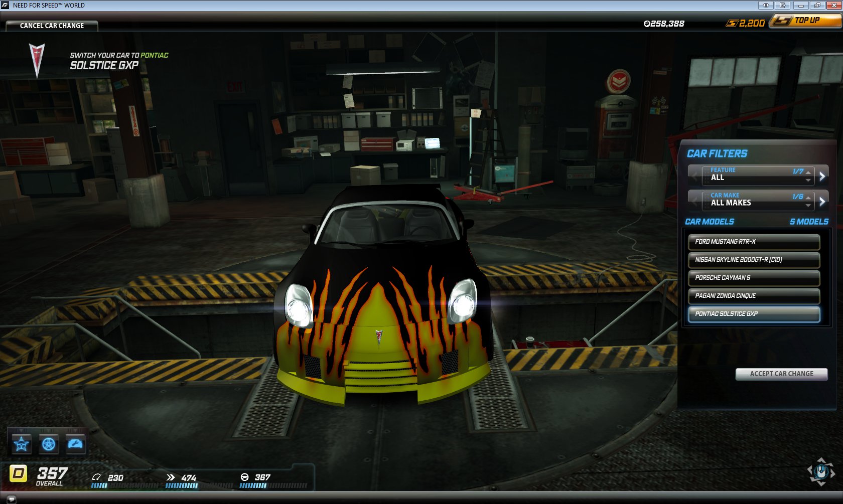Image resolution: width=843 pixels, height=504 pixels.
Task: Click Feature filter up arrow stepper
Action: (808, 173)
